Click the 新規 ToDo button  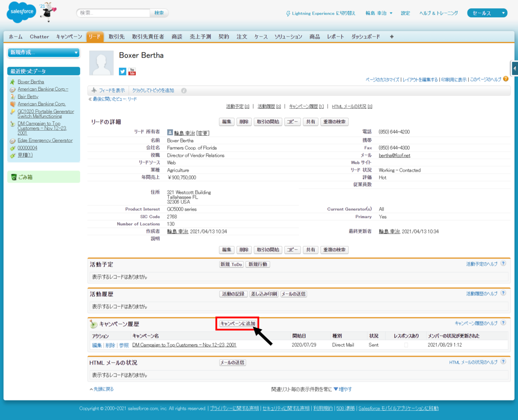click(231, 264)
